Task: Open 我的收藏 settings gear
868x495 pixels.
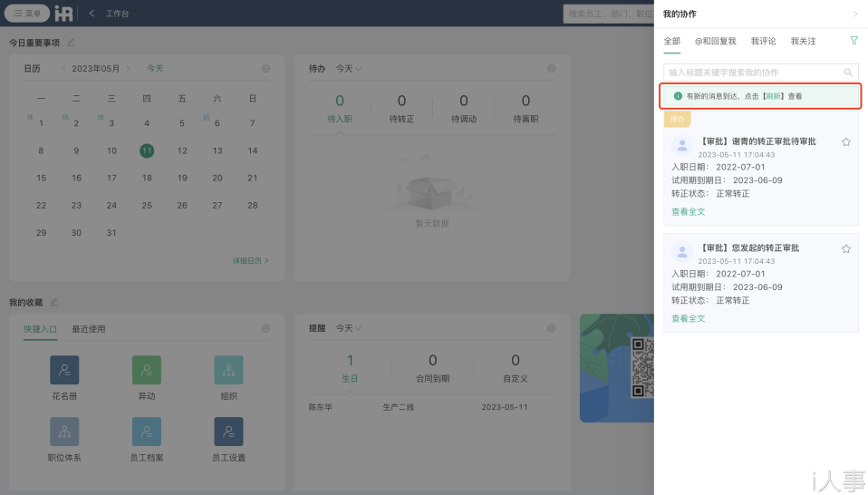Action: [x=265, y=328]
